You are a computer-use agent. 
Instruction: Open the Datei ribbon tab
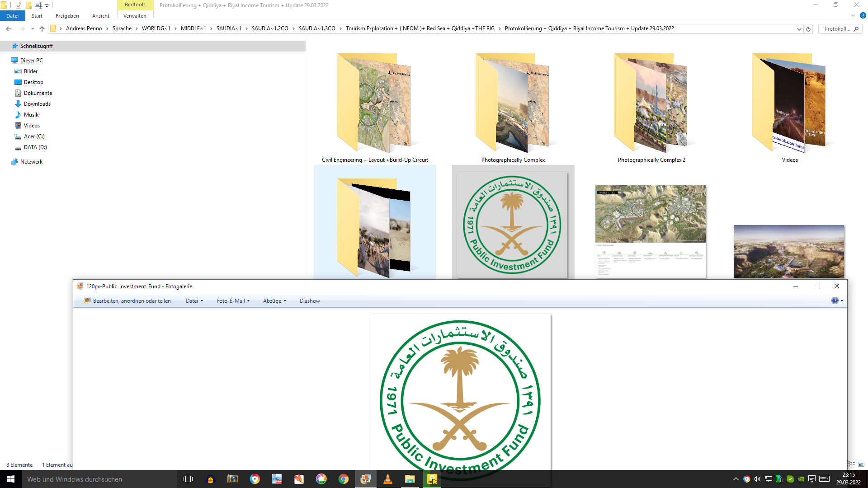click(x=12, y=16)
